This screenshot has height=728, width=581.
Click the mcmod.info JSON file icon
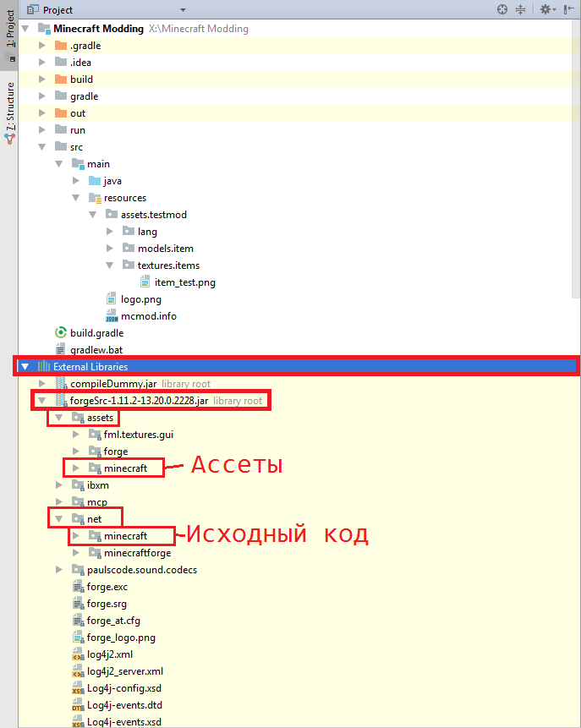pyautogui.click(x=112, y=316)
